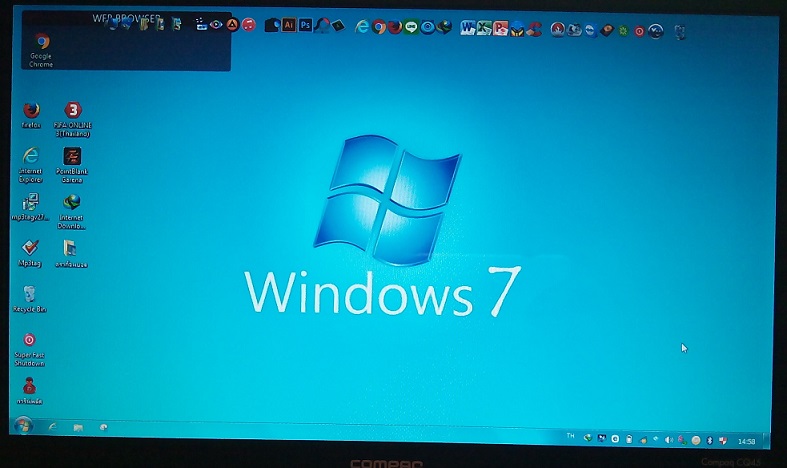Open the Firefox desktop shortcut
787x468 pixels.
coord(31,115)
